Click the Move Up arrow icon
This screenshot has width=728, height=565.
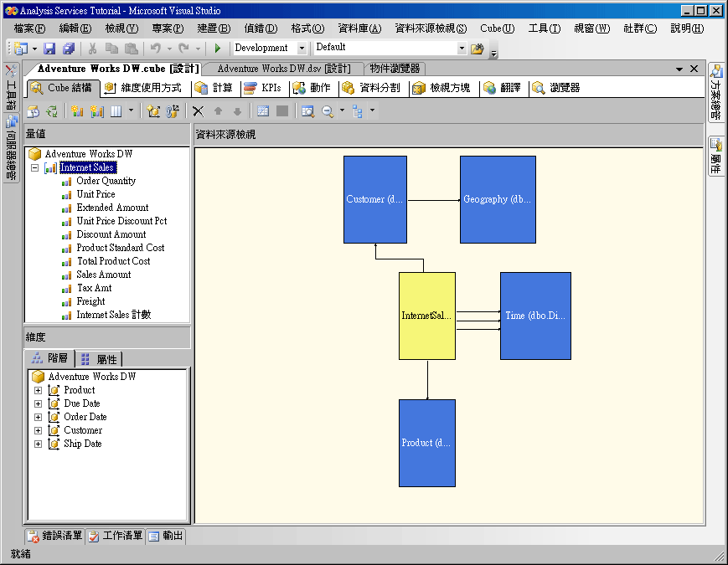(218, 111)
